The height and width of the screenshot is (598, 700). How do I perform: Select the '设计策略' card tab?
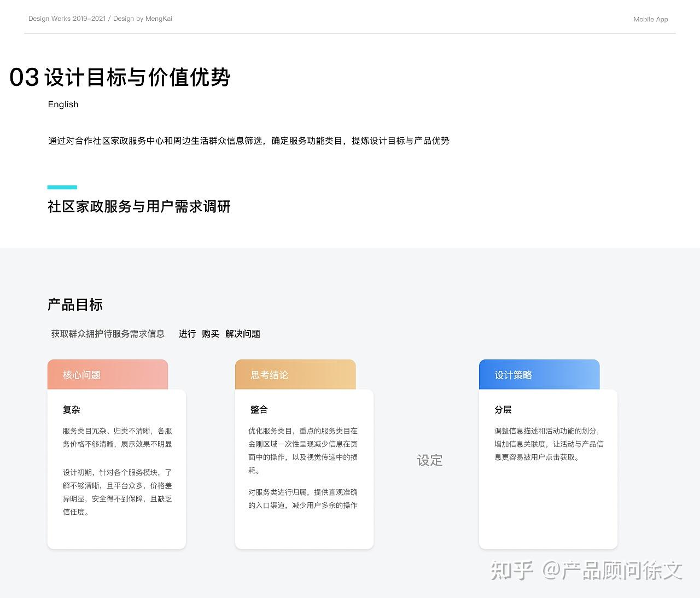point(539,375)
